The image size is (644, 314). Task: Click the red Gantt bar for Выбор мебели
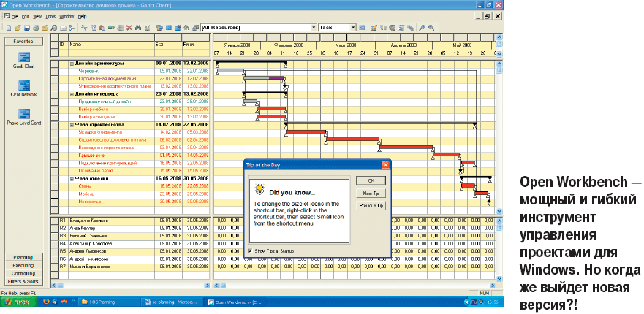[x=271, y=109]
